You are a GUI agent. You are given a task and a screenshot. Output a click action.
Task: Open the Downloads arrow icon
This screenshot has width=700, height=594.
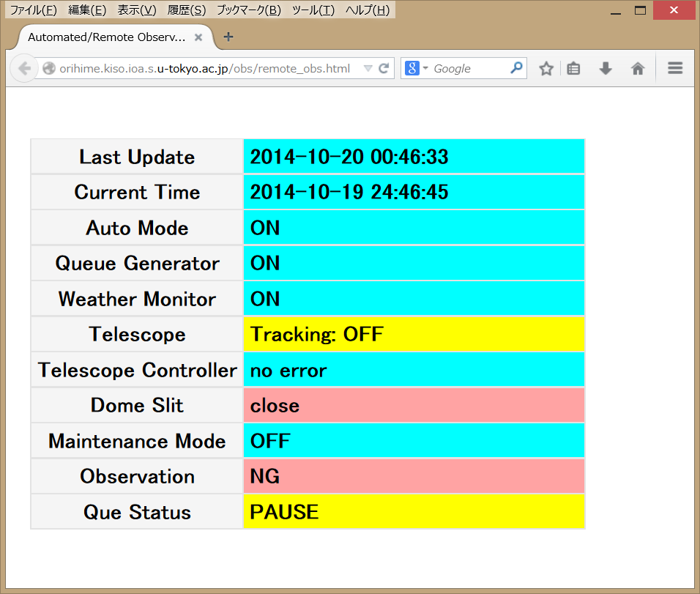click(x=606, y=68)
